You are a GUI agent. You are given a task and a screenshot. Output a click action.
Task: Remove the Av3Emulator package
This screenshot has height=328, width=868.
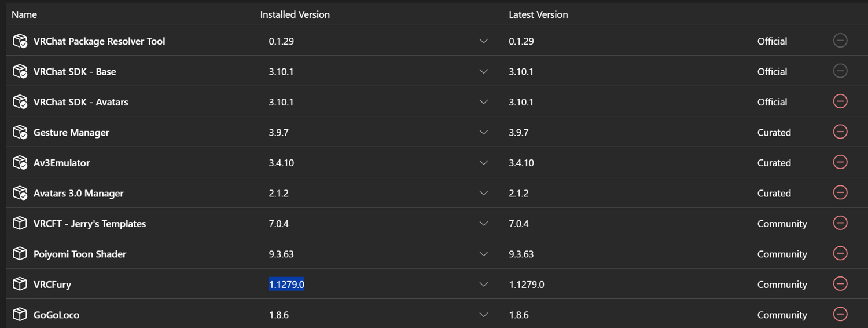(x=840, y=162)
